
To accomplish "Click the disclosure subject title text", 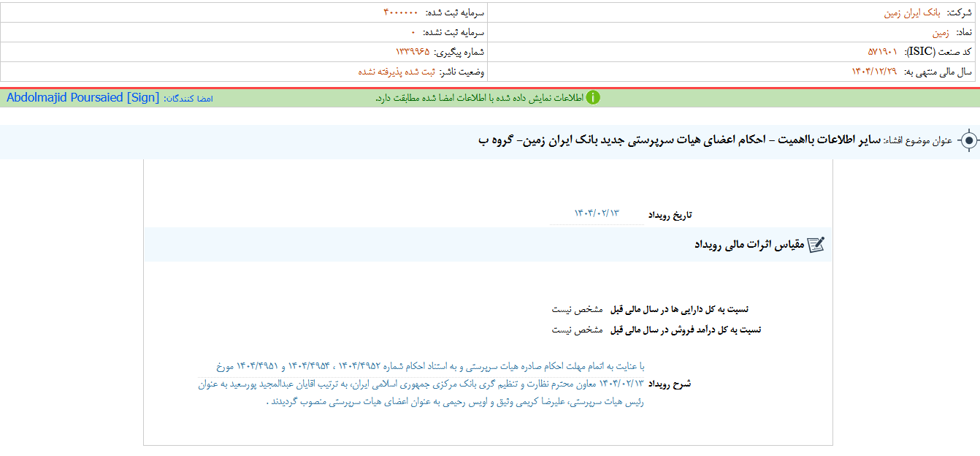I will (x=681, y=140).
